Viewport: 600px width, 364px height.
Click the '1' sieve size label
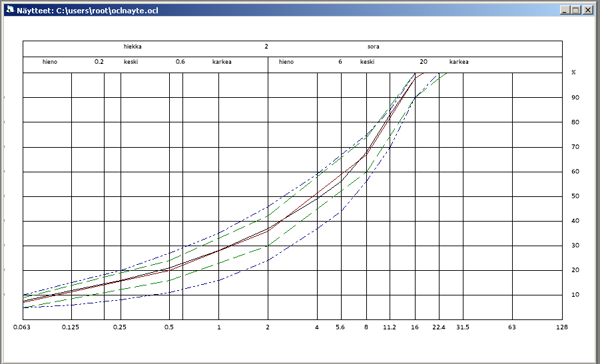click(218, 327)
